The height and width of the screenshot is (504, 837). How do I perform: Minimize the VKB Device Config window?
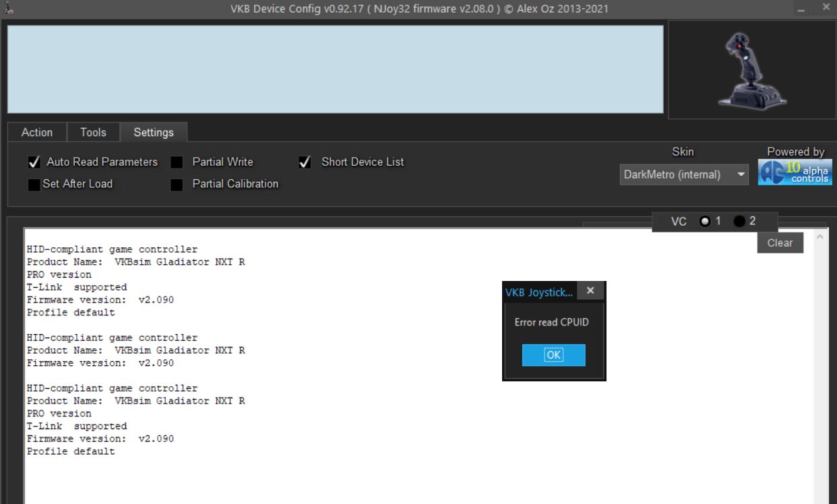801,9
